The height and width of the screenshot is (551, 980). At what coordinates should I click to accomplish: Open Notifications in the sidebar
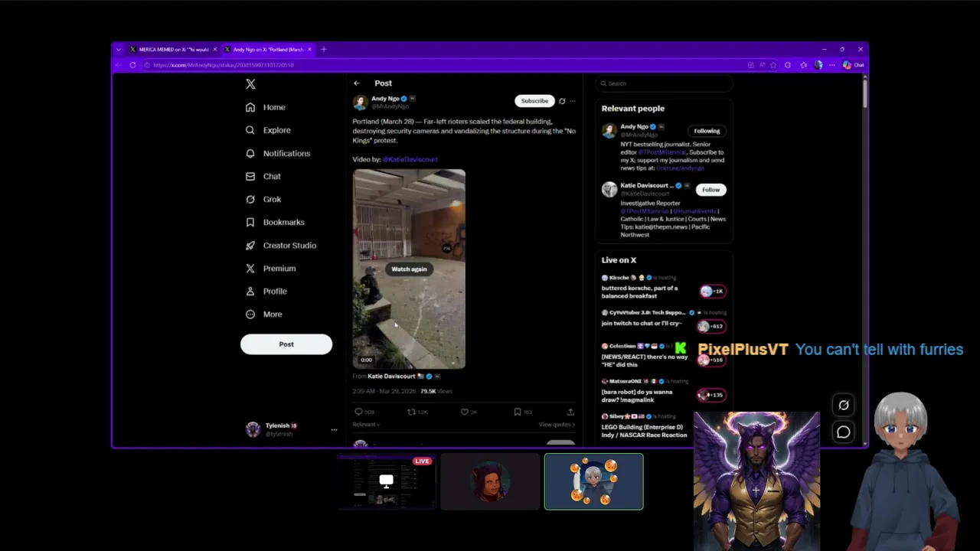click(x=278, y=153)
